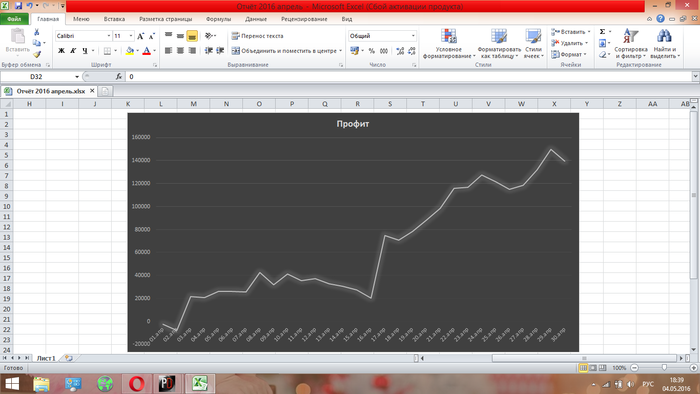This screenshot has height=394, width=700.
Task: Decrease font size with small A icon
Action: 151,36
